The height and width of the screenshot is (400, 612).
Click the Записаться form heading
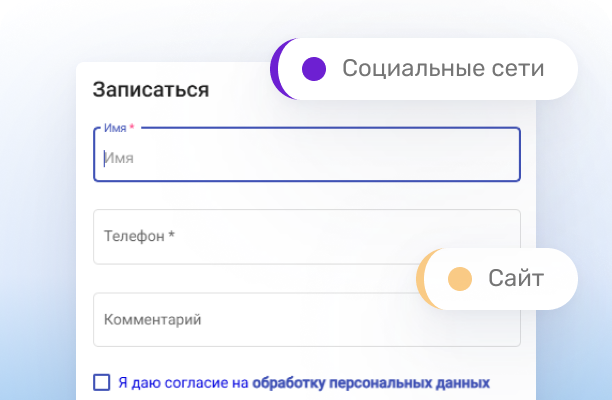click(151, 89)
